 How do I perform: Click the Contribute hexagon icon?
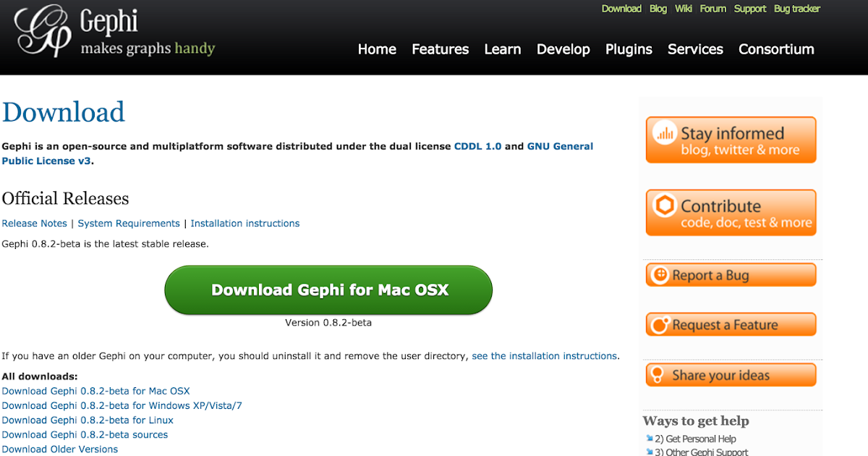coord(664,206)
